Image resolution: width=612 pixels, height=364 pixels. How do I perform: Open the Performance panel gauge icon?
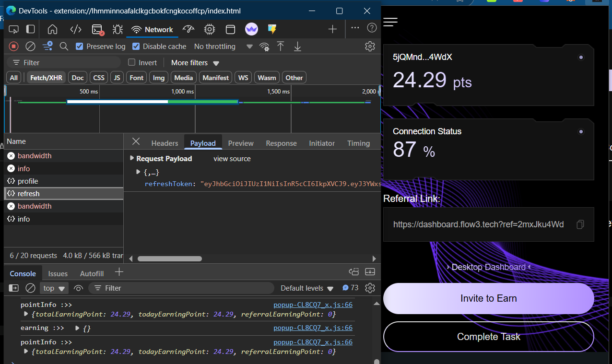pos(188,29)
